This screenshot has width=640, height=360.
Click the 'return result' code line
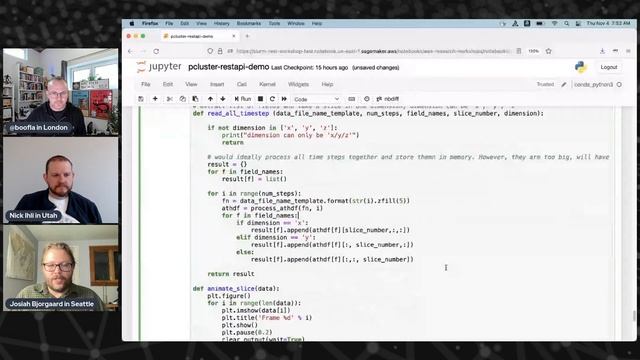(231, 274)
